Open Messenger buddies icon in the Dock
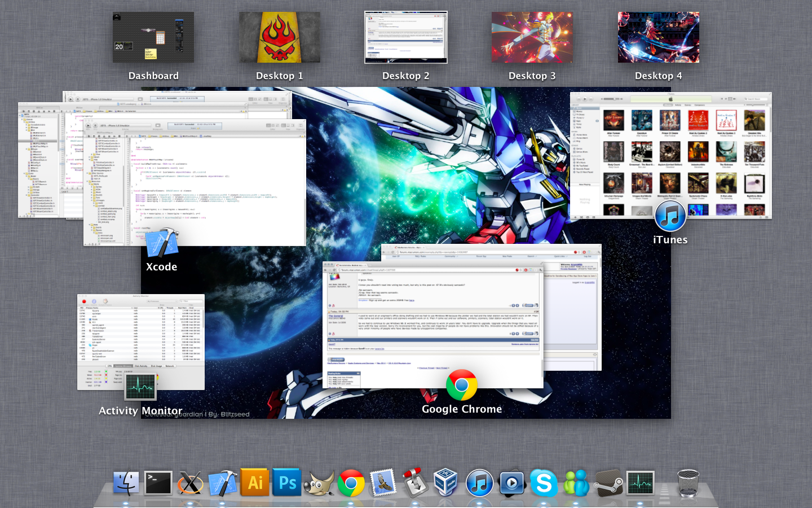Viewport: 812px width, 508px height. coord(576,484)
